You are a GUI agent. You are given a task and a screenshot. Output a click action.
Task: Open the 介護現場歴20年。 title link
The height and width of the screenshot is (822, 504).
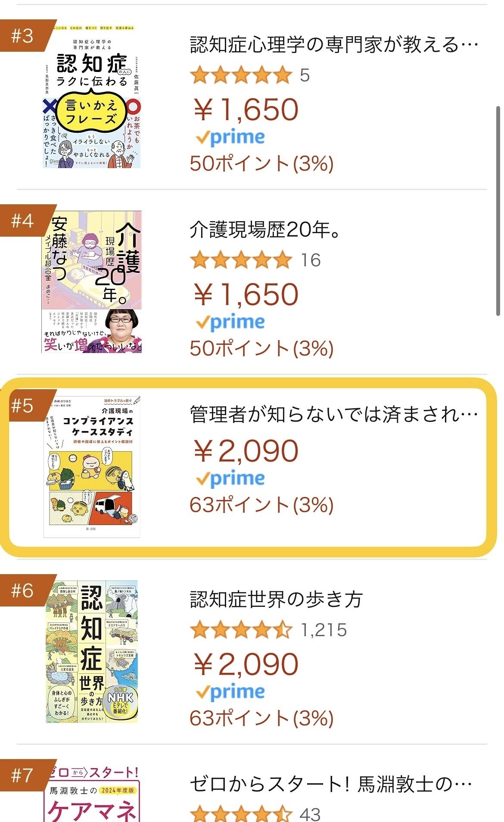coord(265,230)
